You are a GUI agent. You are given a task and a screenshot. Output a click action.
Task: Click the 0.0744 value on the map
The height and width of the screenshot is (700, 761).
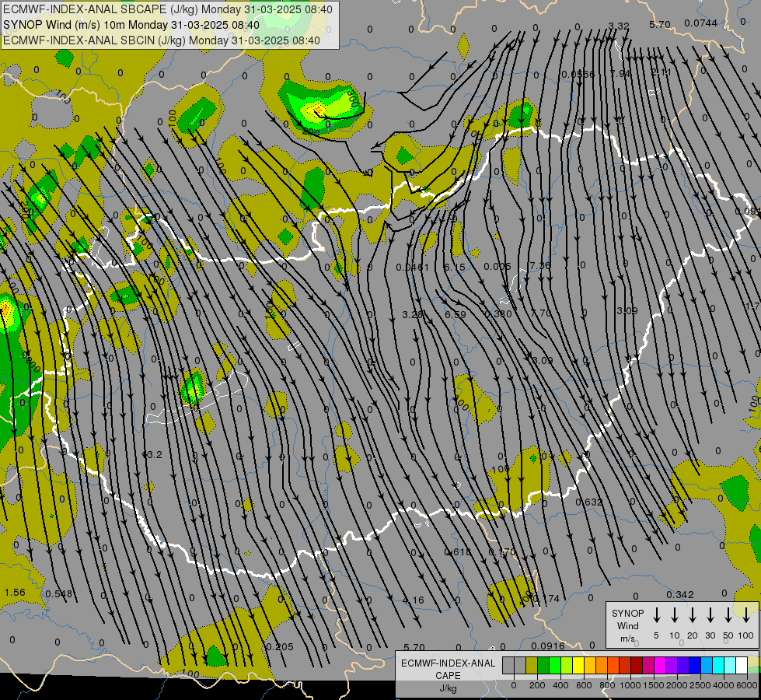(700, 23)
